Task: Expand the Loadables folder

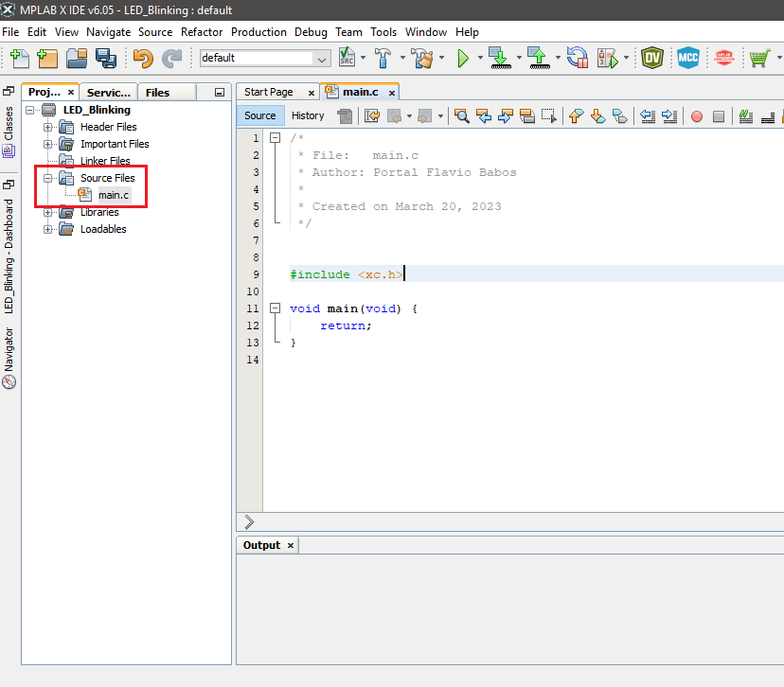Action: click(x=47, y=229)
